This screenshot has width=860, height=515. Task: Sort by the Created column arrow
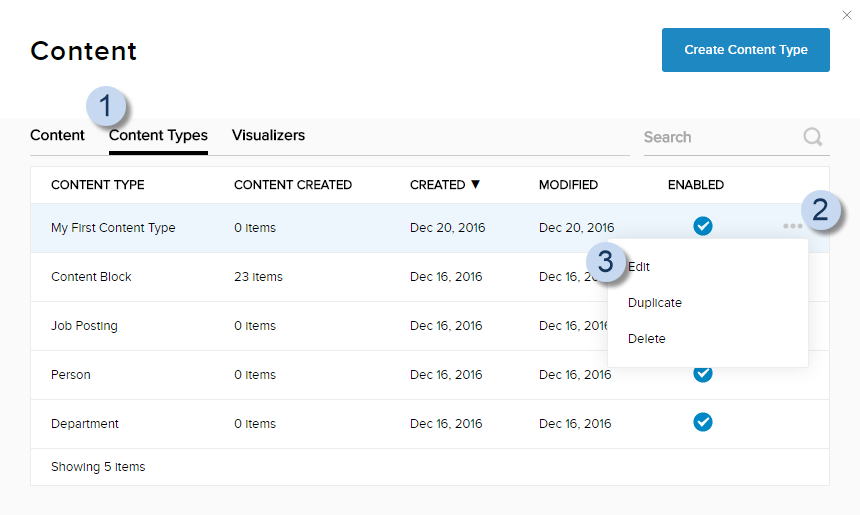tap(475, 185)
